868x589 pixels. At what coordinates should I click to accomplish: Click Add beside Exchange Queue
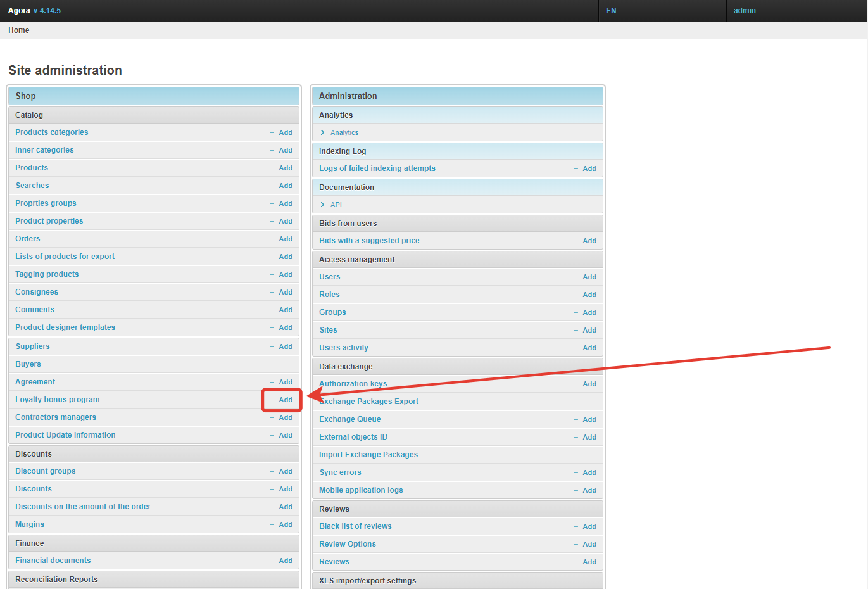(585, 419)
